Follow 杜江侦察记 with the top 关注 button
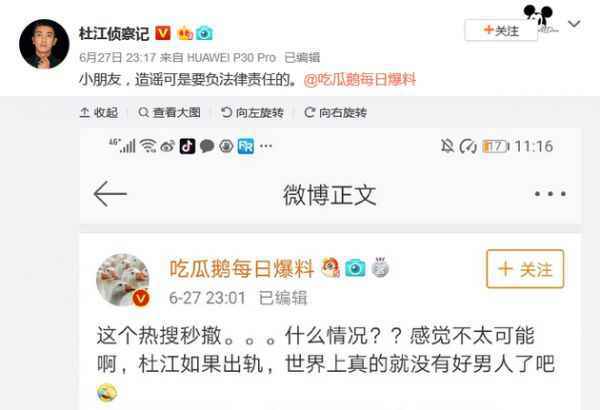 pos(501,30)
